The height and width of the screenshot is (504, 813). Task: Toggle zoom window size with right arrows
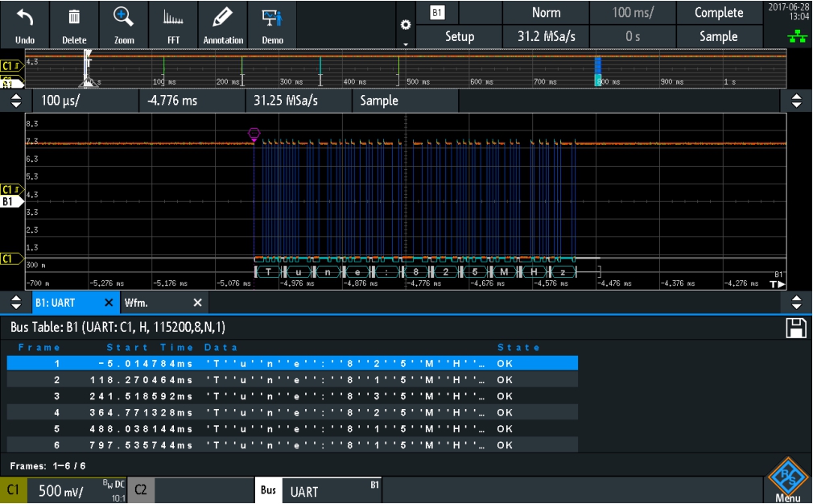(x=796, y=101)
